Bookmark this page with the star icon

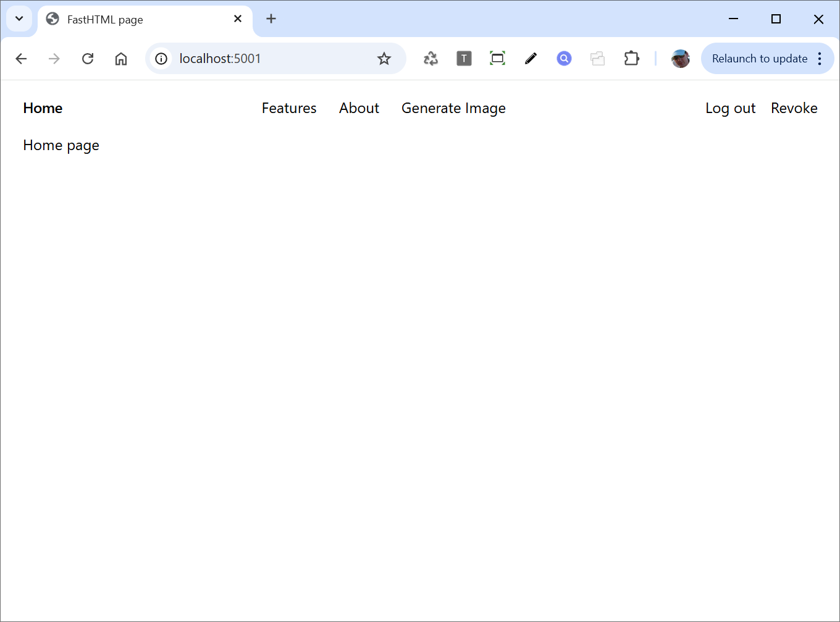coord(384,59)
